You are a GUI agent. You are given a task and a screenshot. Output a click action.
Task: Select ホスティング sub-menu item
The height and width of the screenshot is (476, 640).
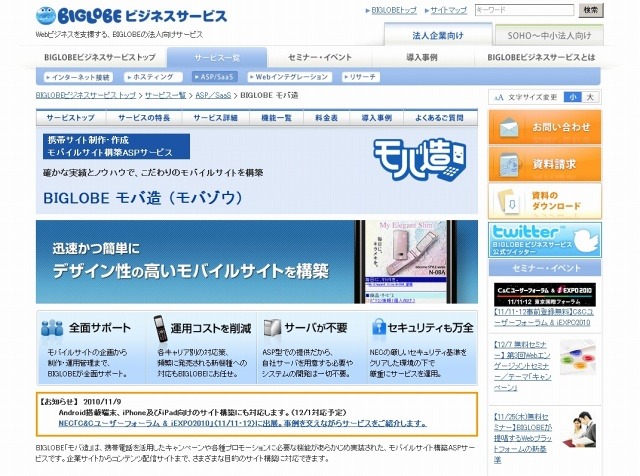pos(153,77)
